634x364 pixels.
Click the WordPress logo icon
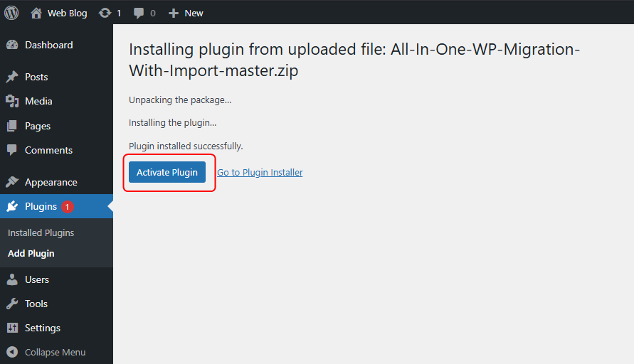11,13
